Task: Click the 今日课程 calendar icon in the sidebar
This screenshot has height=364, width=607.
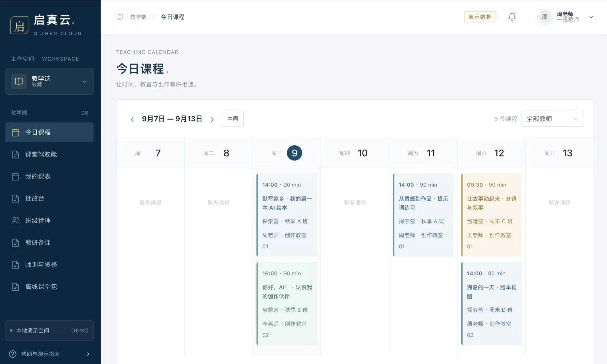Action: (x=16, y=133)
